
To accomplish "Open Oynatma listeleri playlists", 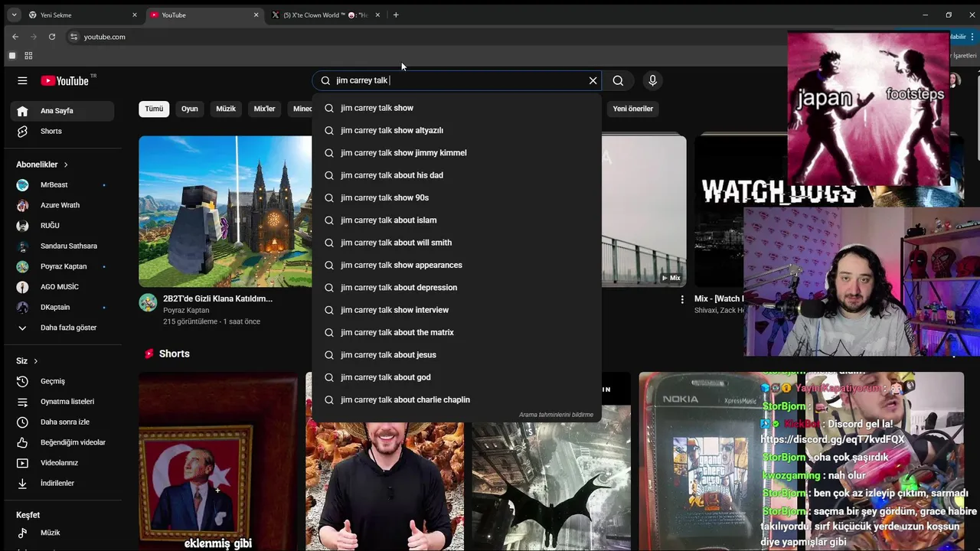I will 62,402.
